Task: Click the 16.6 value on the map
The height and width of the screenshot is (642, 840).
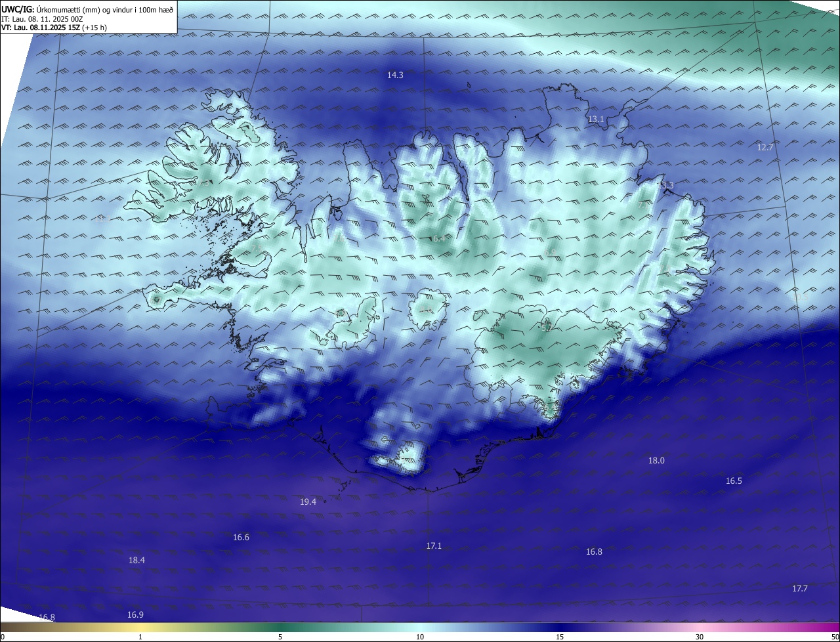Action: (x=241, y=538)
